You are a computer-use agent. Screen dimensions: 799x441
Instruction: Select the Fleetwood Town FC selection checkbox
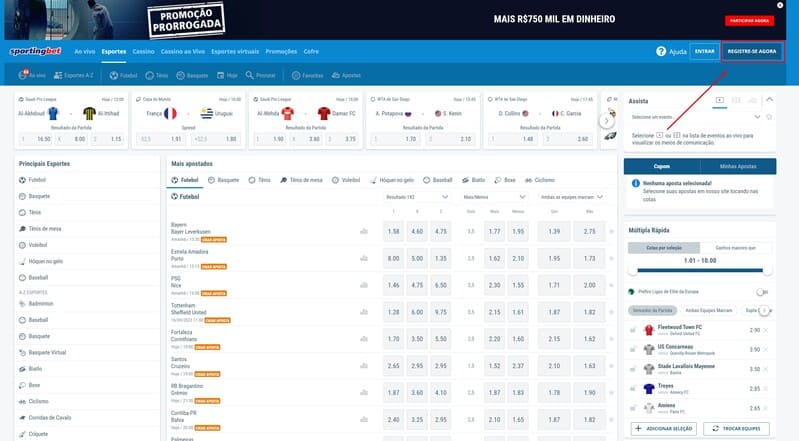click(633, 330)
